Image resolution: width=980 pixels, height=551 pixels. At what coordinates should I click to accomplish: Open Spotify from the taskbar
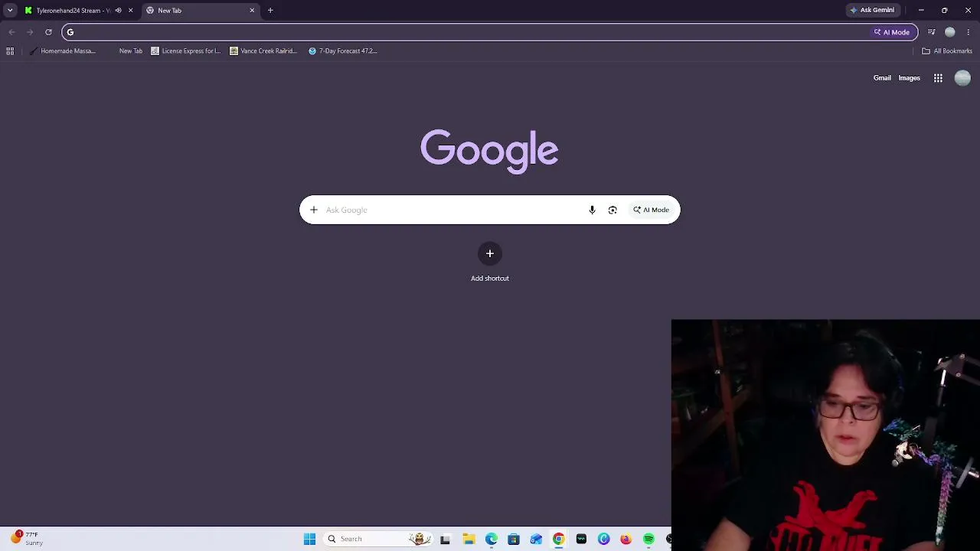[x=648, y=540]
